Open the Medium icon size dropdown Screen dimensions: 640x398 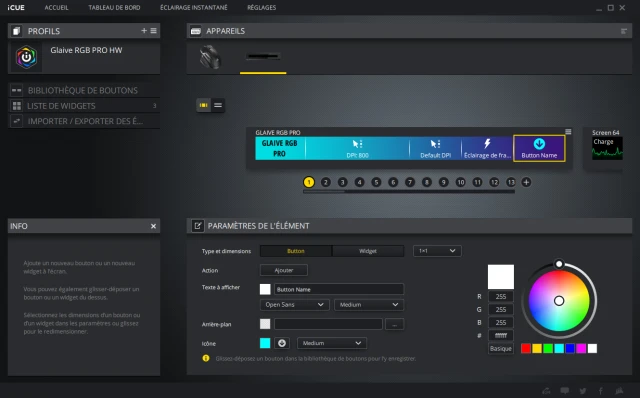[331, 343]
